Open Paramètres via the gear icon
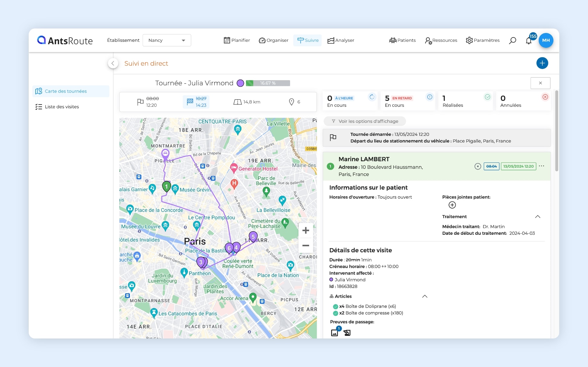The image size is (588, 367). (x=469, y=40)
